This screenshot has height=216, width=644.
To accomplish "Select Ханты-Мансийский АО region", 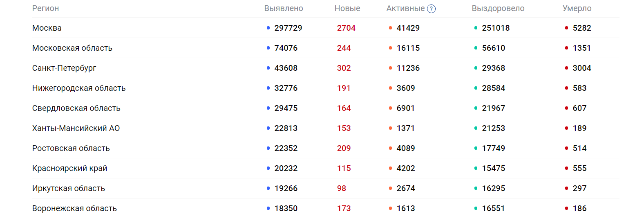I will click(76, 128).
